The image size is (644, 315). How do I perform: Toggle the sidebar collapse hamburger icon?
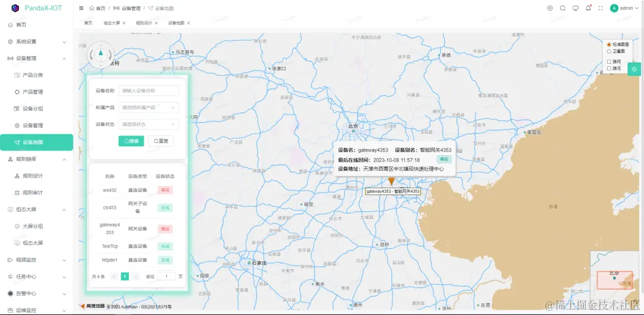coord(81,8)
